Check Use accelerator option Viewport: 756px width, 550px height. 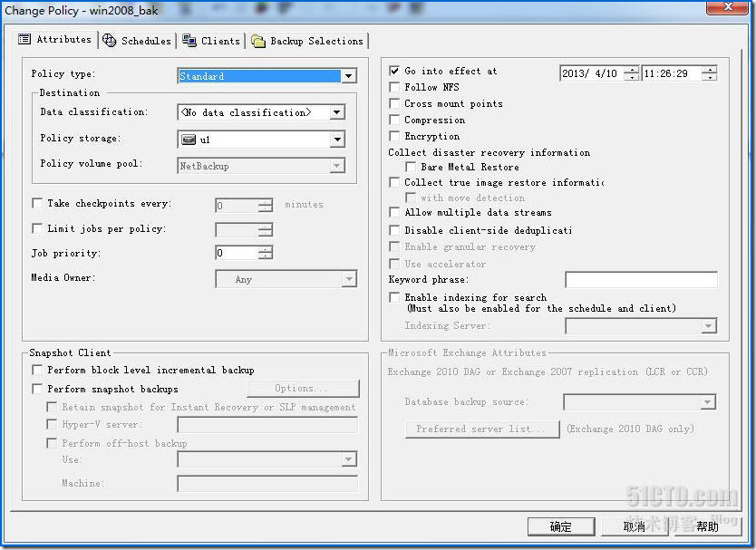[394, 264]
